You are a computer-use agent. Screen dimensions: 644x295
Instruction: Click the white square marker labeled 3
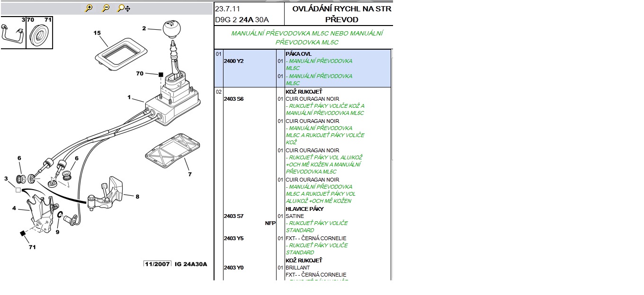pyautogui.click(x=18, y=190)
